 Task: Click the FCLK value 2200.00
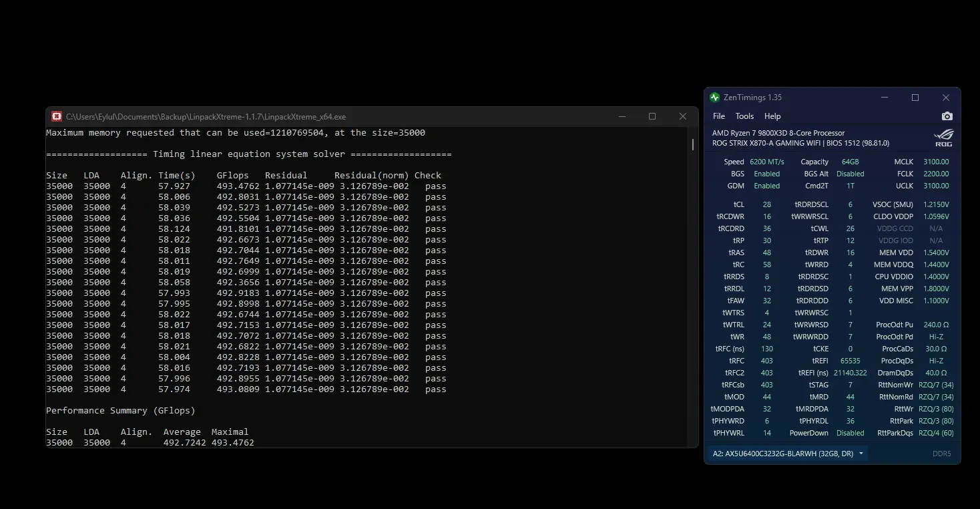936,174
